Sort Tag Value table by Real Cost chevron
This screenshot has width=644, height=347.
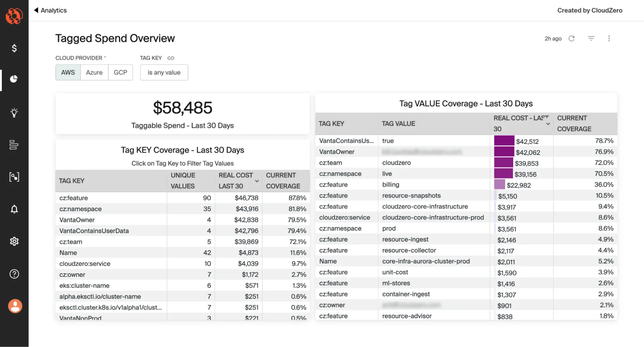548,124
